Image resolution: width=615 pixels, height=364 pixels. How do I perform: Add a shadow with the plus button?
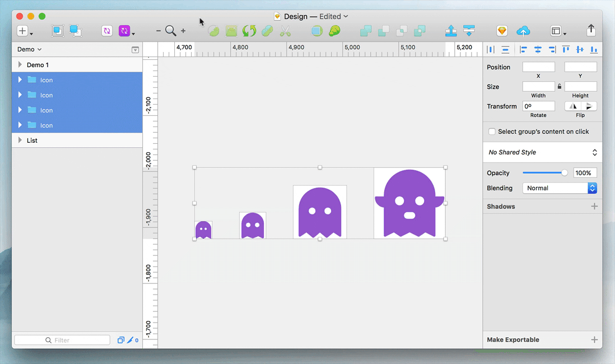594,206
